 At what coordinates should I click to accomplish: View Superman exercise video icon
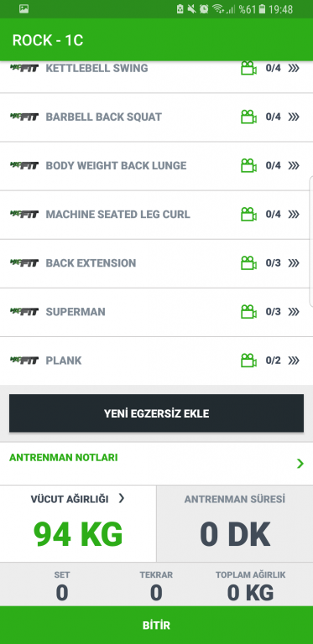pos(248,312)
